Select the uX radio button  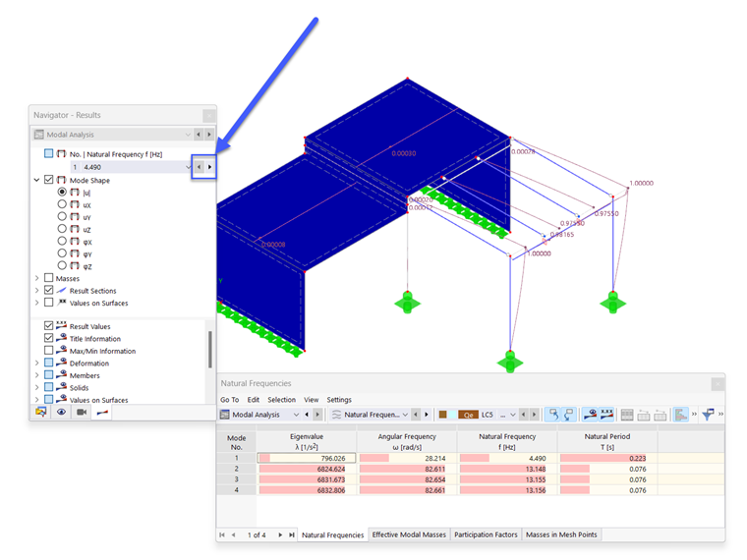click(x=62, y=204)
